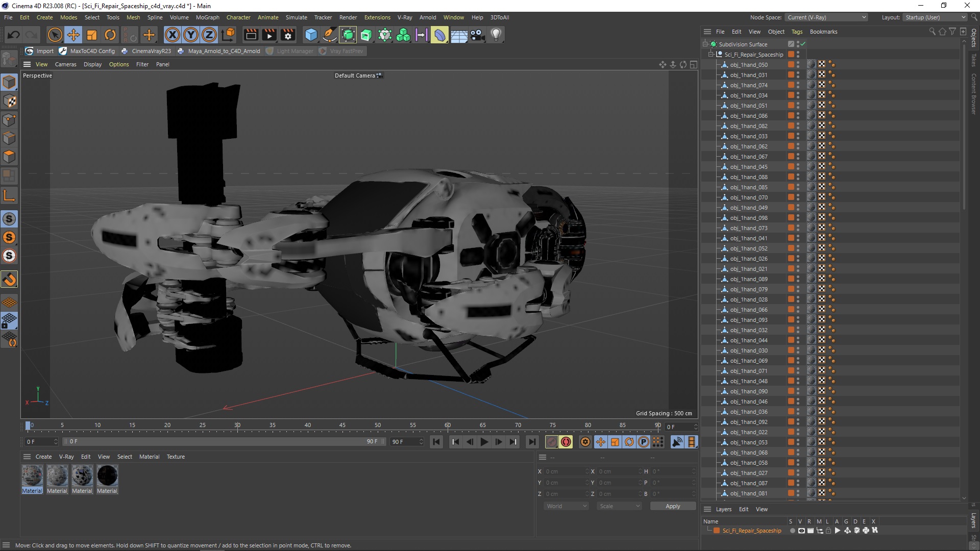
Task: Open the Node Space dropdown
Action: pyautogui.click(x=826, y=17)
